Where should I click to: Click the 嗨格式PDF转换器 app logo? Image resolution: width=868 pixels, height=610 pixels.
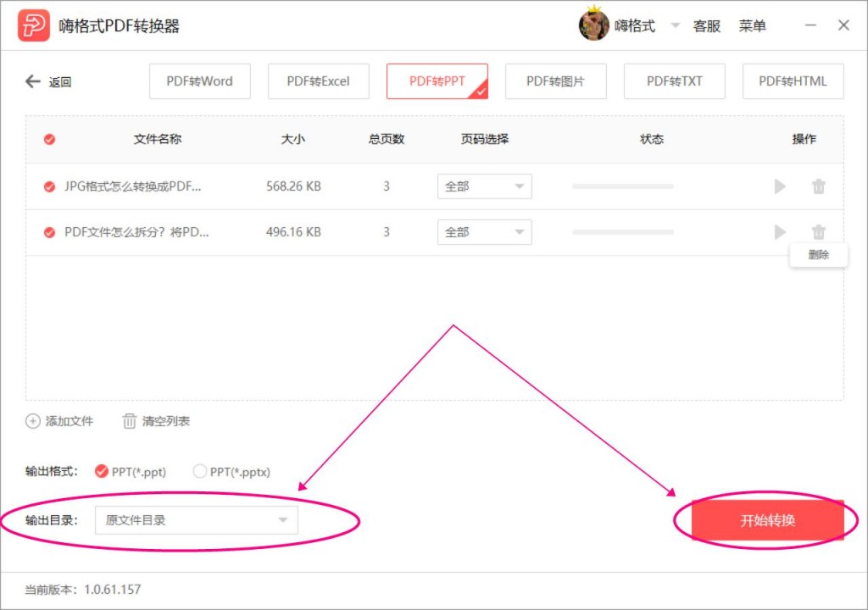tap(33, 25)
